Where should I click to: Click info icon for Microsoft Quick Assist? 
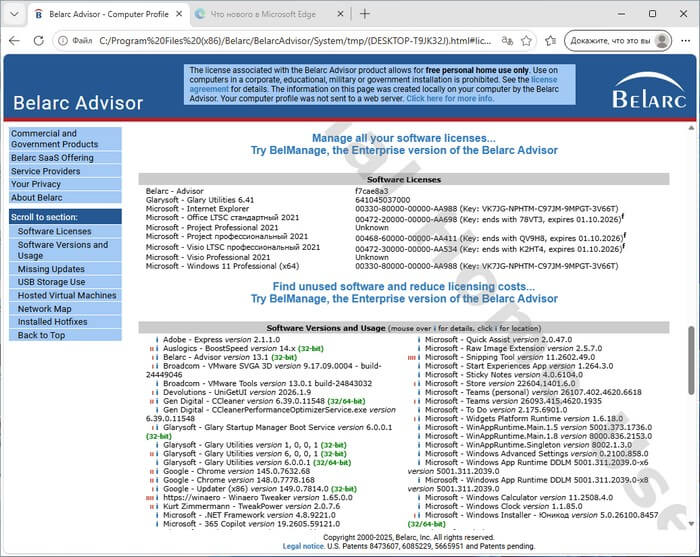(419, 340)
